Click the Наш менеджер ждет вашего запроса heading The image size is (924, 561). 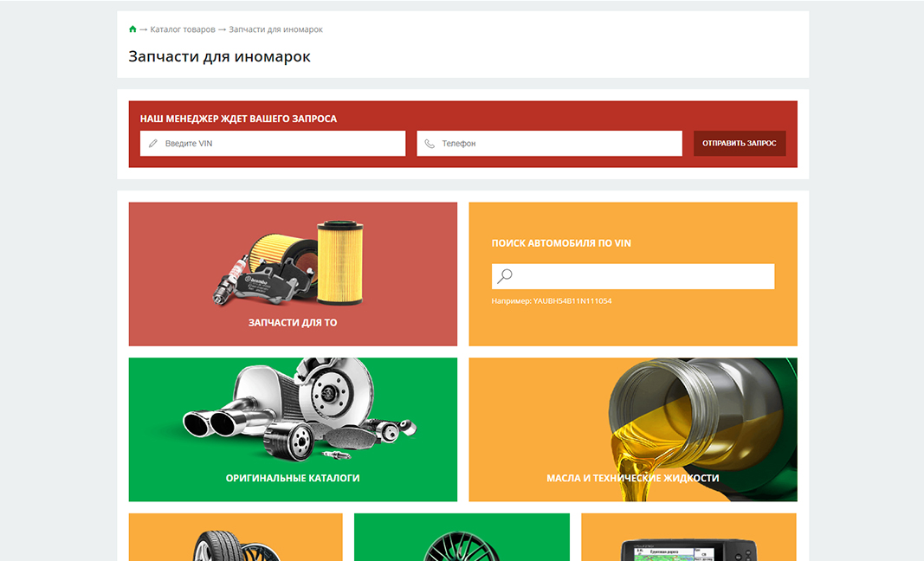click(239, 119)
